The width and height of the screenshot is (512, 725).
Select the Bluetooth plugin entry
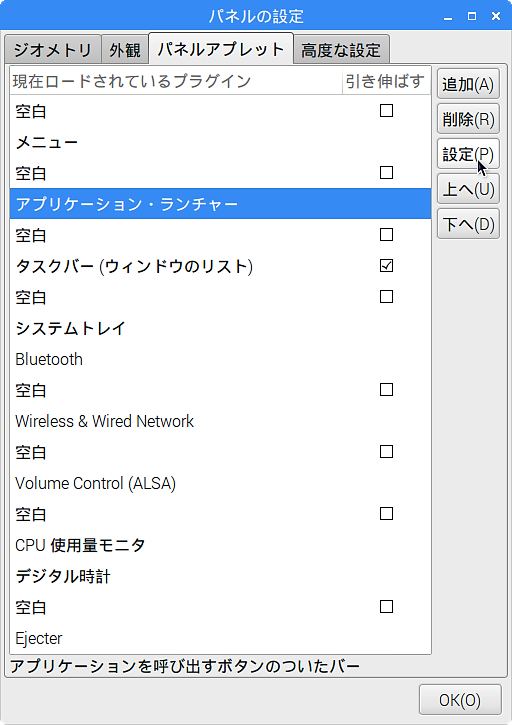click(220, 359)
